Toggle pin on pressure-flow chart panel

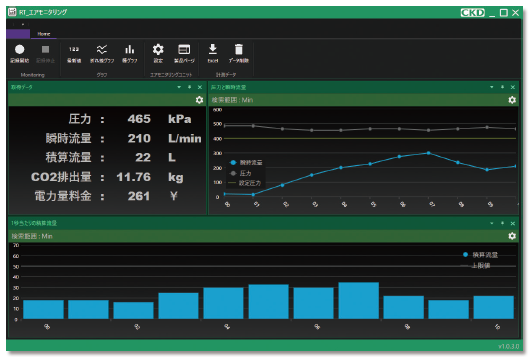click(x=503, y=87)
